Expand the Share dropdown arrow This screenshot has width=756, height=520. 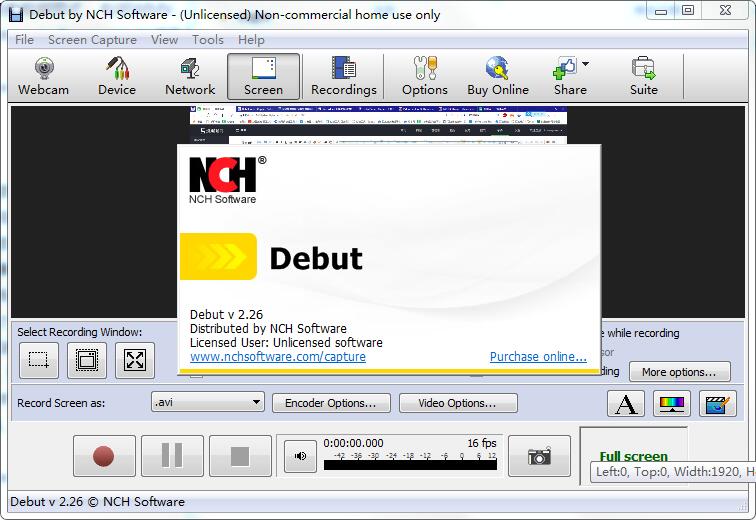tap(585, 65)
